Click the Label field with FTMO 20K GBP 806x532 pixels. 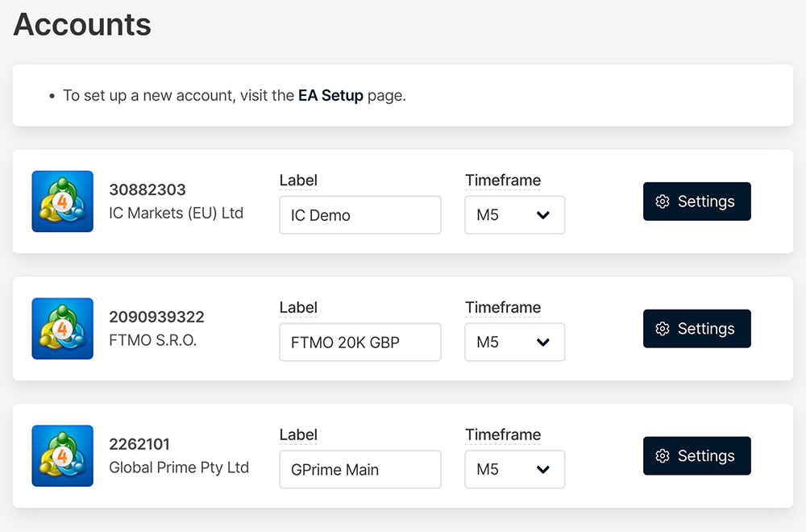coord(359,343)
